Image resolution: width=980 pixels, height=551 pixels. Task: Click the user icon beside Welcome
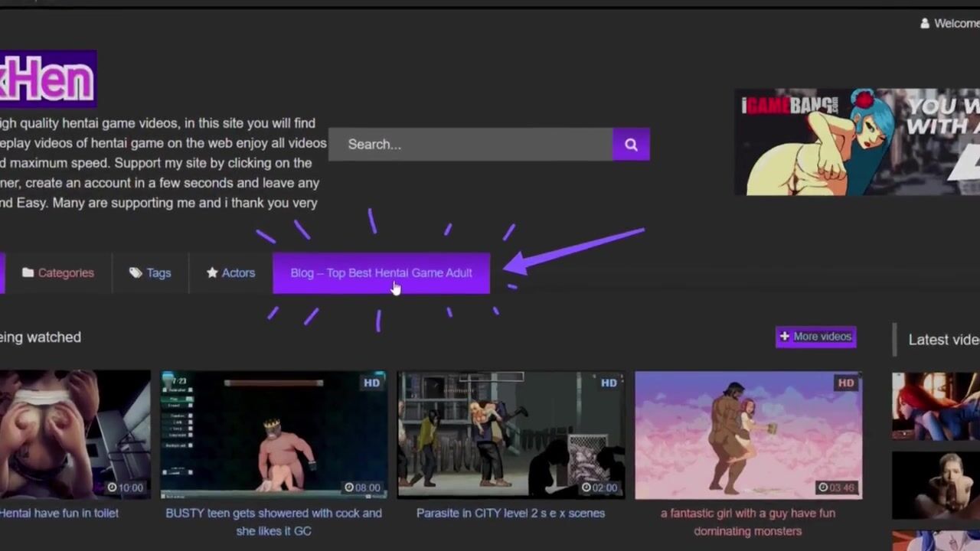pyautogui.click(x=925, y=24)
